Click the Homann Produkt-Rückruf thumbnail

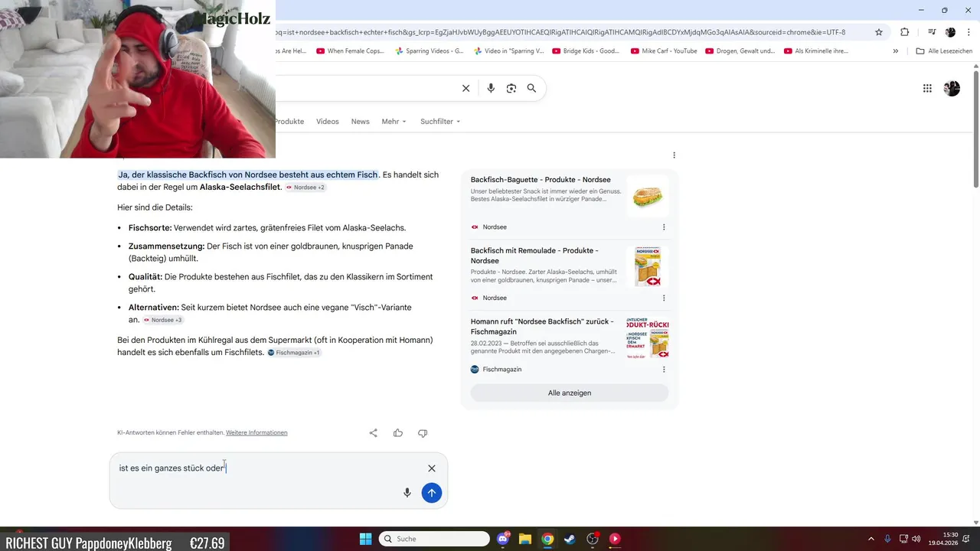pos(648,338)
